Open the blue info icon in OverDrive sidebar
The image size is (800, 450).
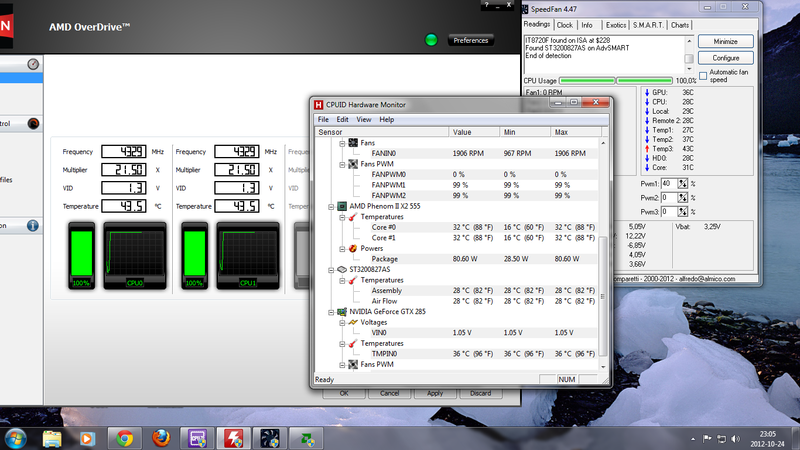33,226
